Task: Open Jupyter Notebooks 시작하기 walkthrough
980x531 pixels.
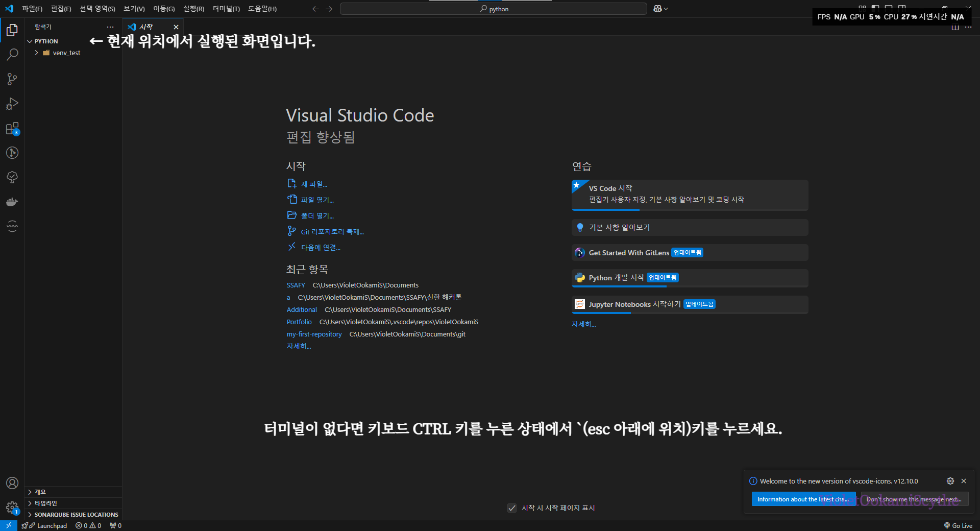Action: (x=690, y=305)
